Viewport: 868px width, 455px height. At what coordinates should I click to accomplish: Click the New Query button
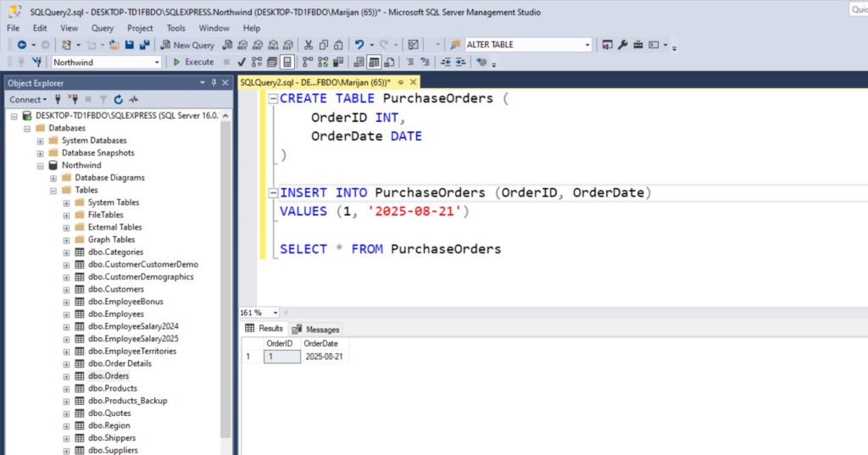(187, 45)
